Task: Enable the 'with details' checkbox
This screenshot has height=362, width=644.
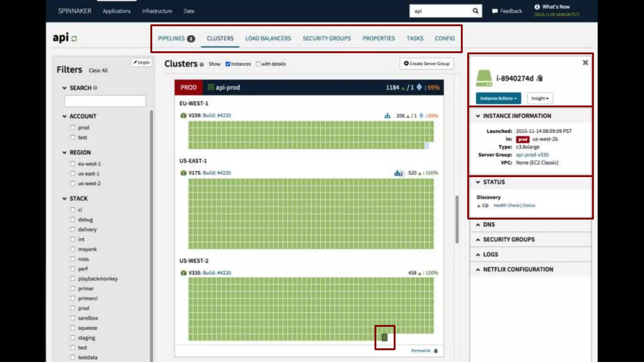Action: (258, 64)
